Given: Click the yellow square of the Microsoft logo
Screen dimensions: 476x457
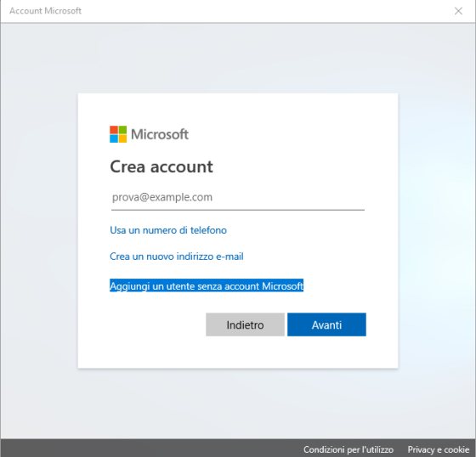Looking at the screenshot, I should click(122, 138).
